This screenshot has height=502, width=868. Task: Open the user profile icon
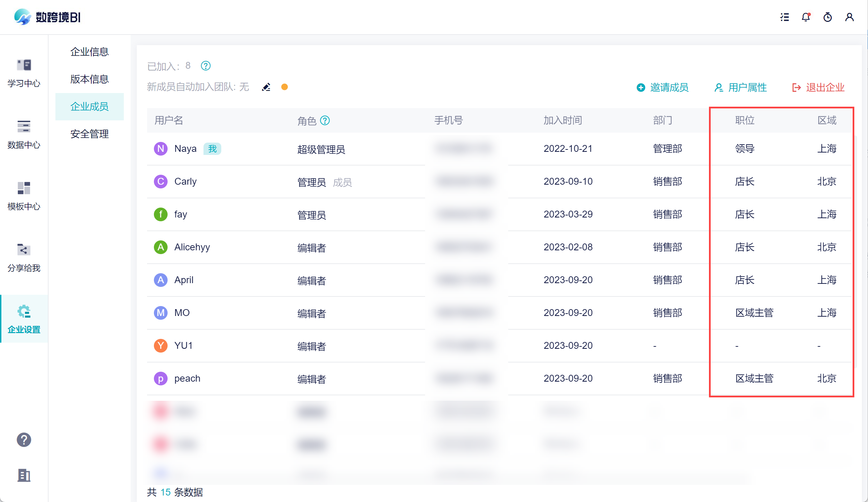pos(850,17)
